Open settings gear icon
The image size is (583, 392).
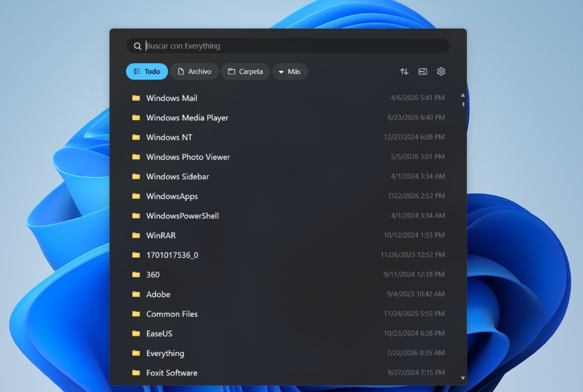[441, 71]
